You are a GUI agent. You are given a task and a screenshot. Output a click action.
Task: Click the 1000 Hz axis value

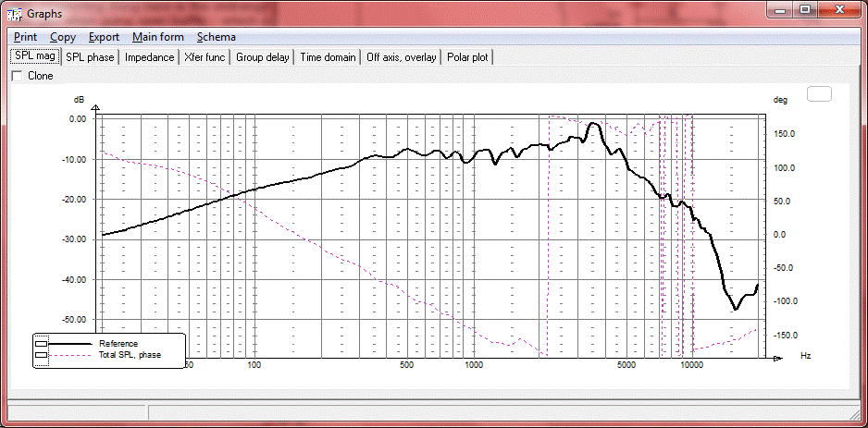coord(473,364)
